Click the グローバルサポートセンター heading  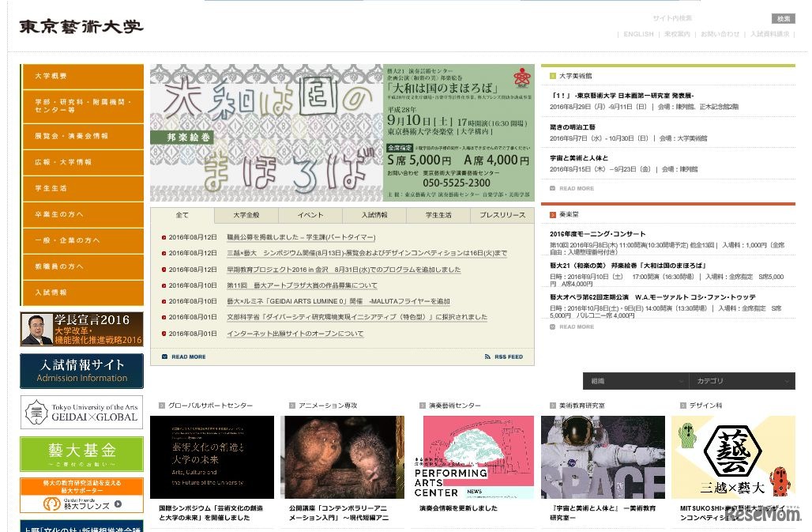pos(210,406)
